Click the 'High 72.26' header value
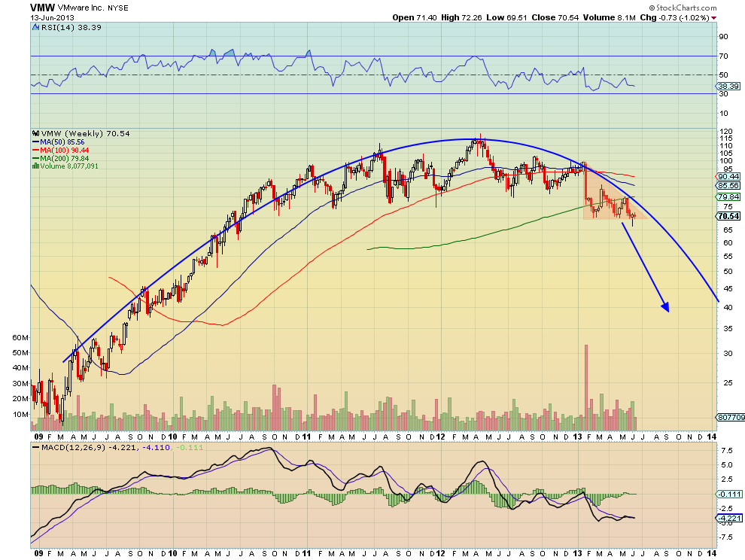The width and height of the screenshot is (745, 560). (x=461, y=17)
